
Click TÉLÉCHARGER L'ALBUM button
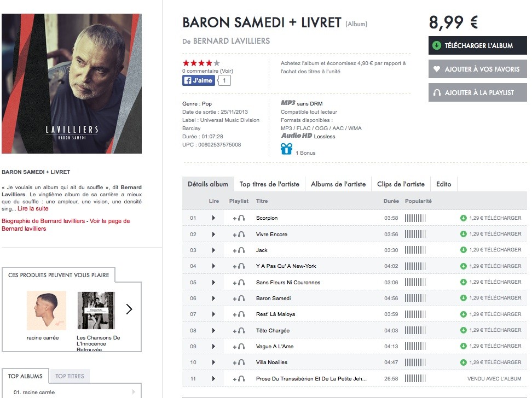(x=478, y=45)
